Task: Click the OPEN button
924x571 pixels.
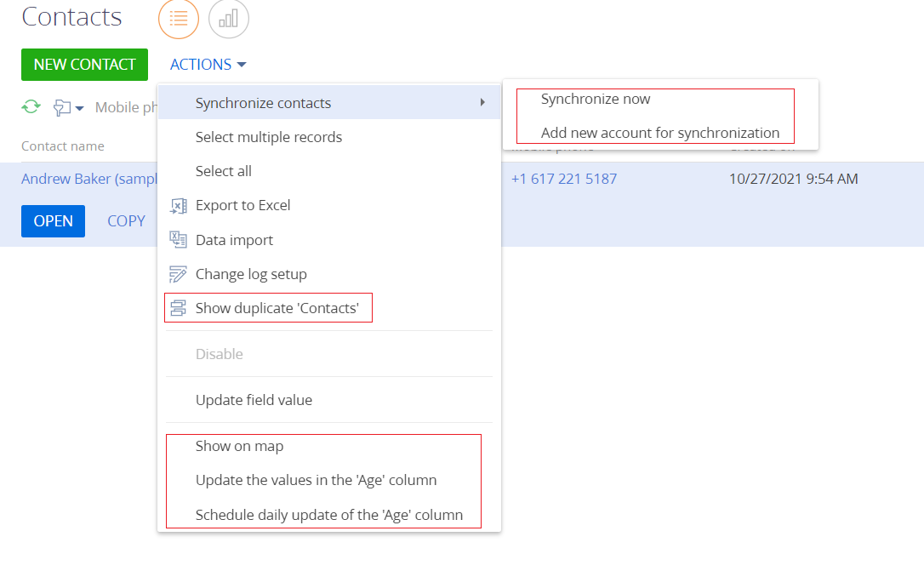Action: tap(53, 221)
